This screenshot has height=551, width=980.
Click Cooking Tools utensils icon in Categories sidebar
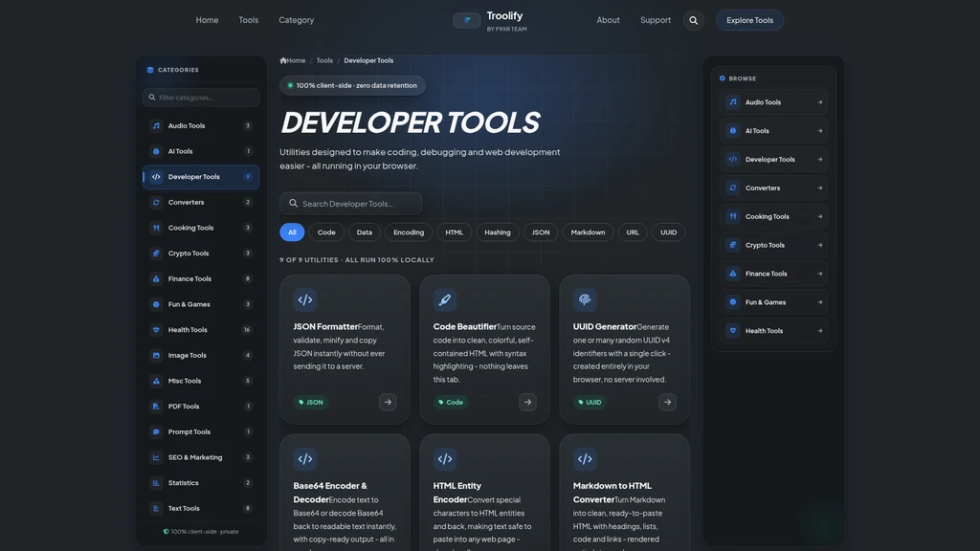156,228
